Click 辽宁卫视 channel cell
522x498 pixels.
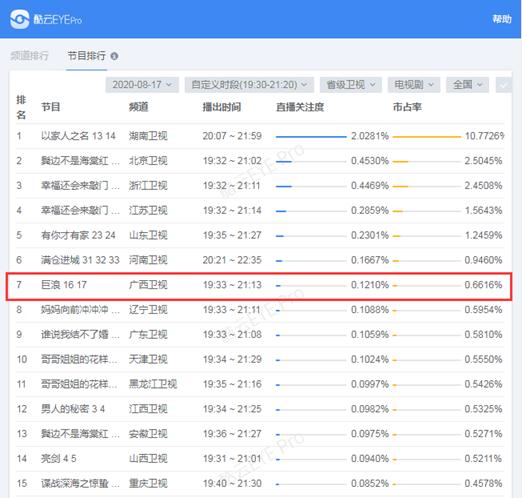[x=148, y=310]
